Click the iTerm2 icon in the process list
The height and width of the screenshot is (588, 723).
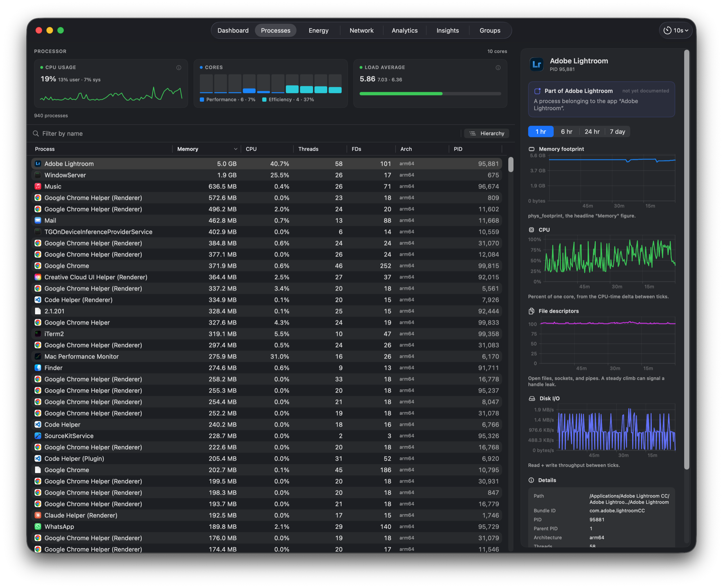(x=38, y=334)
